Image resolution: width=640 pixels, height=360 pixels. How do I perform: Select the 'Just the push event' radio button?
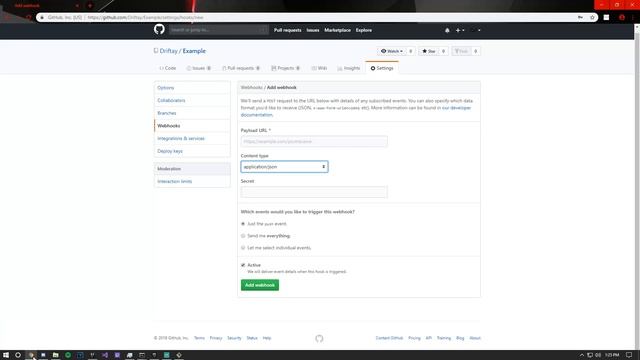[x=243, y=224]
